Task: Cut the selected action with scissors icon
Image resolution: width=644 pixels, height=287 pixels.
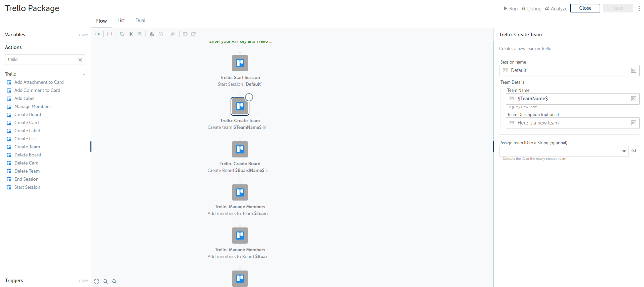Action: click(131, 34)
